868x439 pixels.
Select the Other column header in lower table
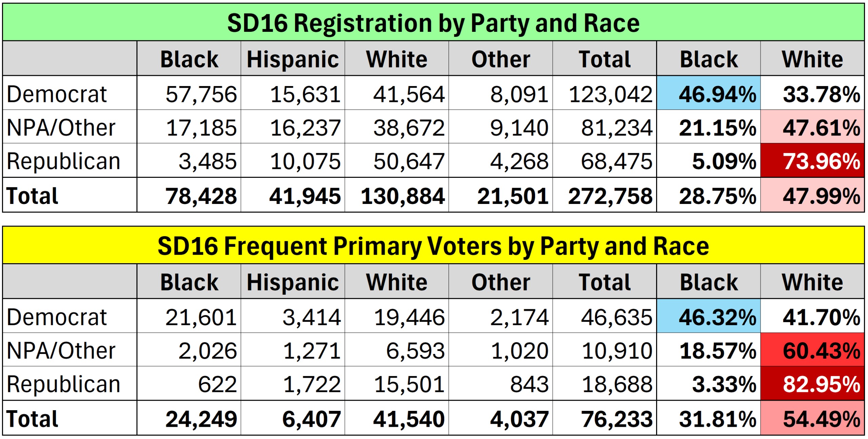(500, 281)
